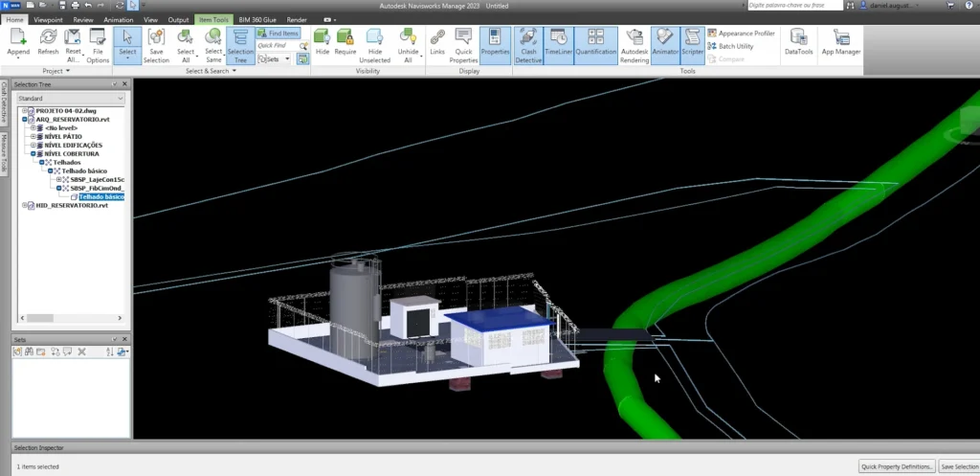The height and width of the screenshot is (476, 980).
Task: Click the Append file icon
Action: click(18, 43)
